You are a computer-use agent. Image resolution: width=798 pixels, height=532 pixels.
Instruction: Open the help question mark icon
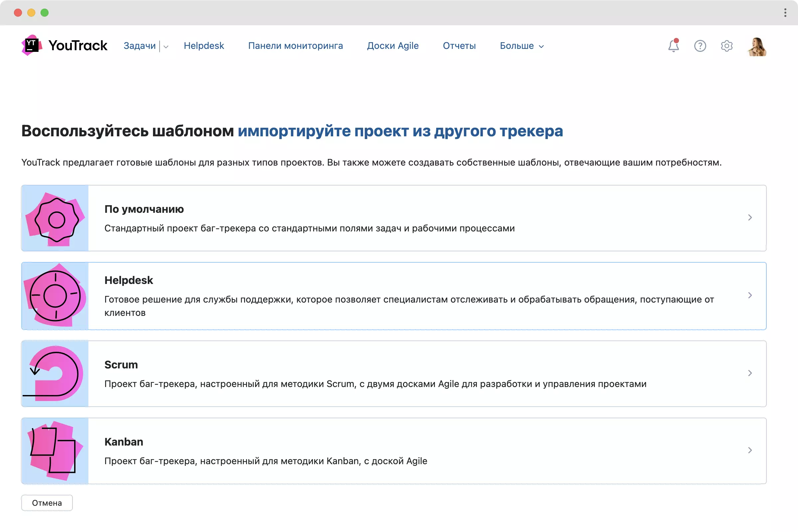pyautogui.click(x=700, y=46)
